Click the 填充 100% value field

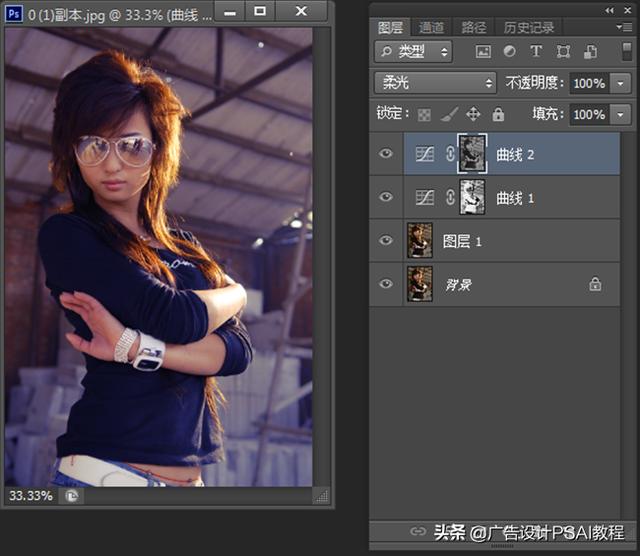[589, 115]
